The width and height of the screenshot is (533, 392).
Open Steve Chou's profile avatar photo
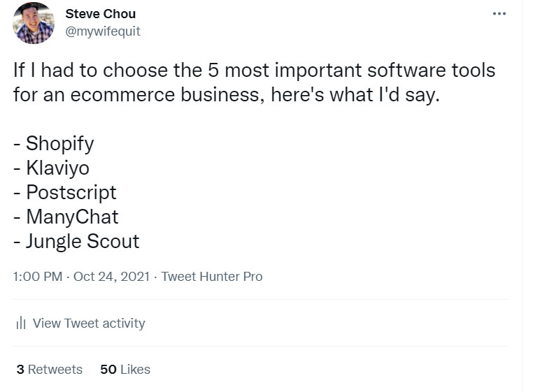tap(34, 23)
